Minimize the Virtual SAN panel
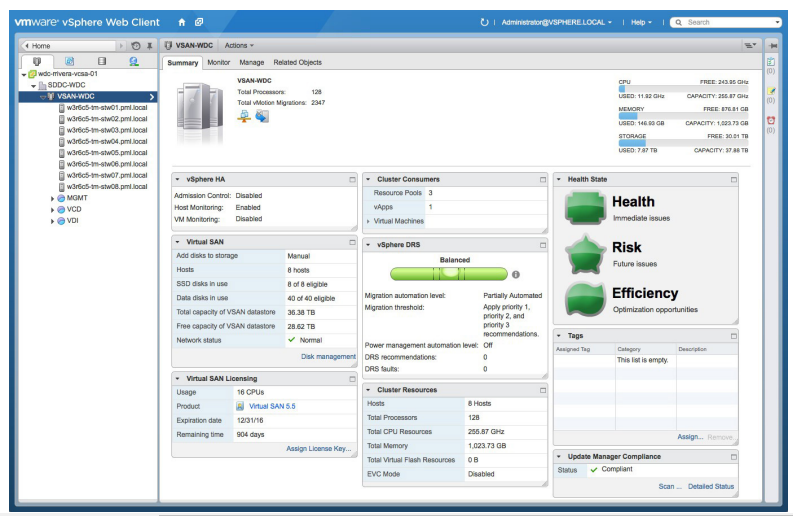The width and height of the screenshot is (793, 516). 353,242
